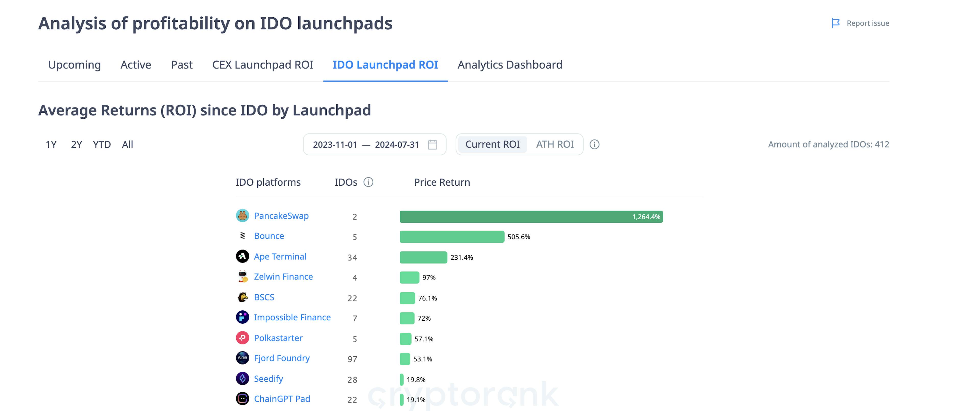Switch to CEX Launchpad ROI tab

pyautogui.click(x=263, y=65)
